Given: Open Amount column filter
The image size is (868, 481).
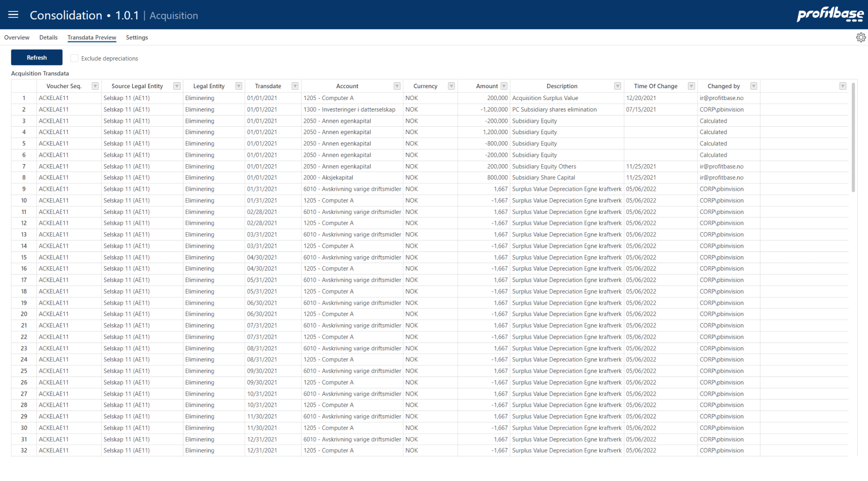Looking at the screenshot, I should 504,86.
